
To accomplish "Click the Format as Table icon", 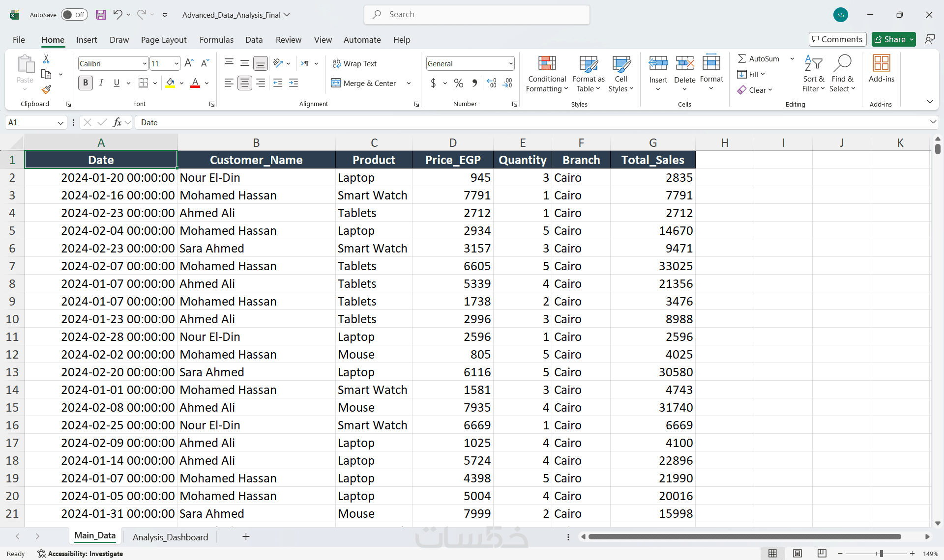I will [588, 64].
